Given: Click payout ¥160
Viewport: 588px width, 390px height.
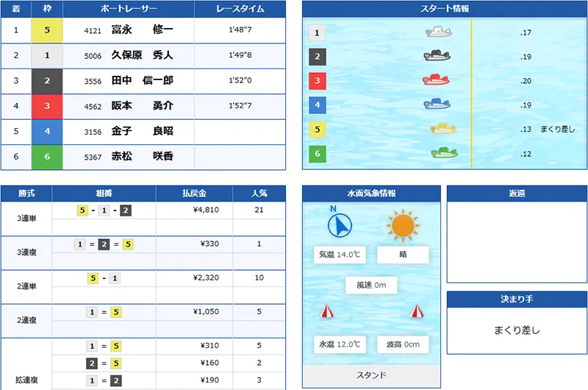Looking at the screenshot, I should click(209, 363).
